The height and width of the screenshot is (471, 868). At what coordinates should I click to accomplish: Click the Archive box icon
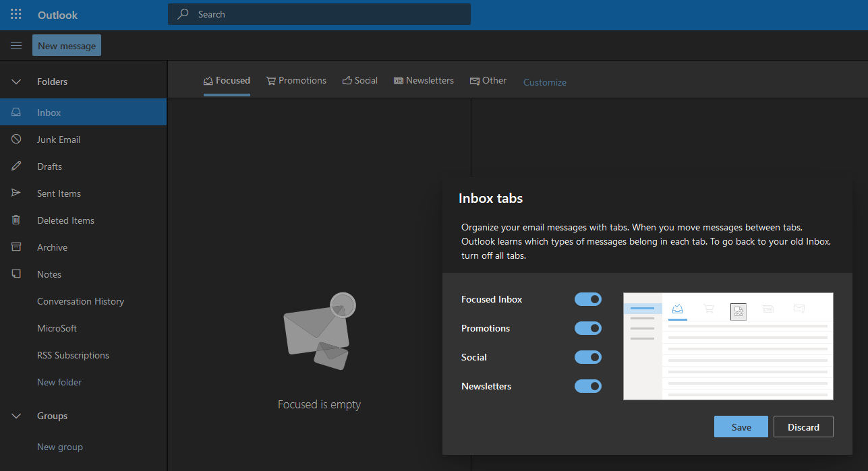pos(16,247)
